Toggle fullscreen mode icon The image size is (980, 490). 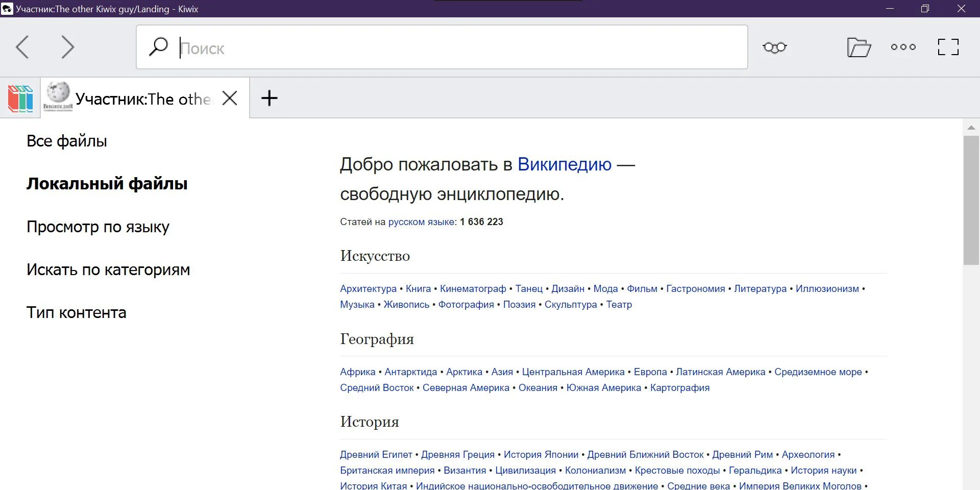pyautogui.click(x=948, y=47)
